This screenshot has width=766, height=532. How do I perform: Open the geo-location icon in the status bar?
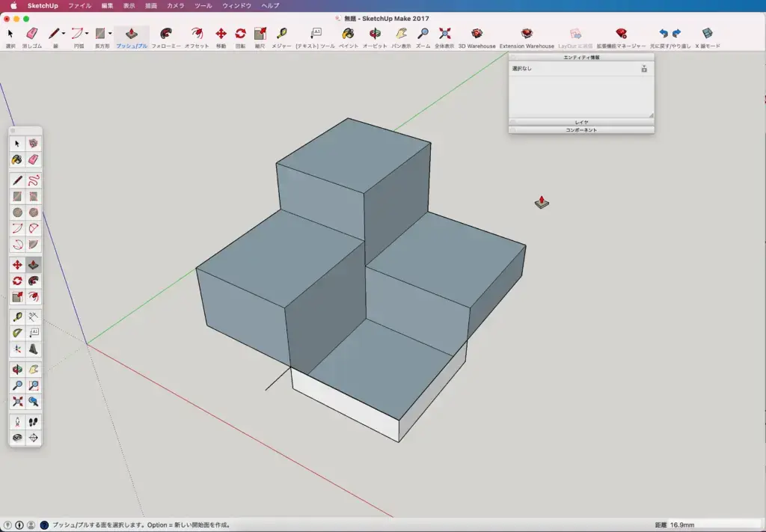tap(7, 525)
